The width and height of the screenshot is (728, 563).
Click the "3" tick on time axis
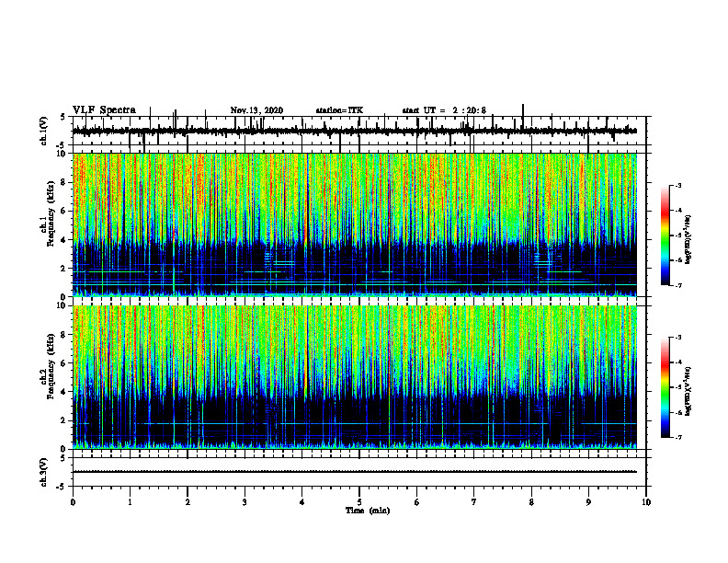point(245,502)
